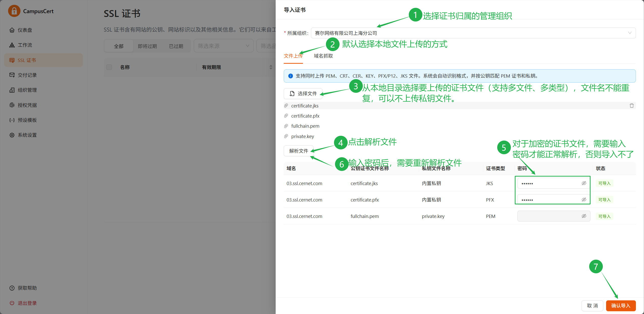The height and width of the screenshot is (314, 644).
Task: Click 可导入 status in JKS row
Action: (604, 183)
